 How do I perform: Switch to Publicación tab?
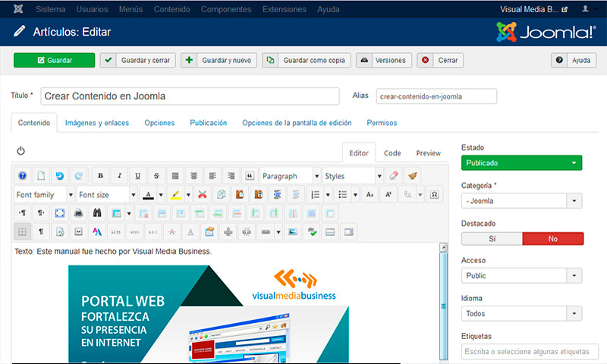click(208, 123)
